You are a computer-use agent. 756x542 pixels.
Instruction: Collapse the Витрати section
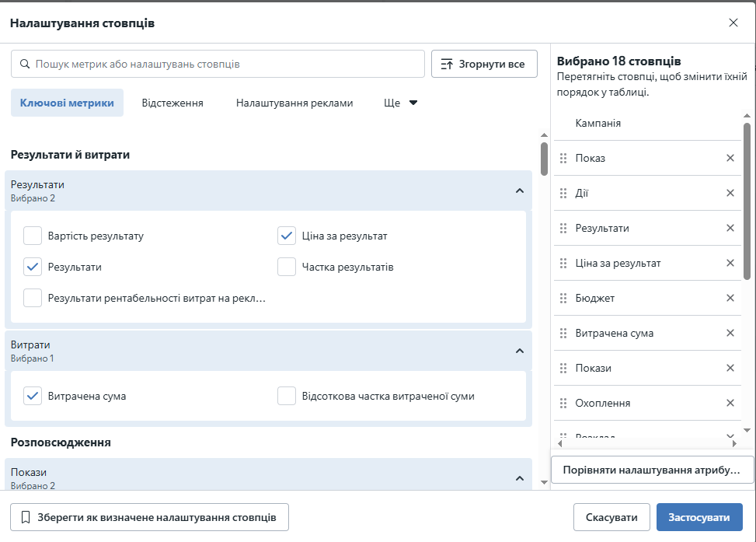(x=520, y=351)
